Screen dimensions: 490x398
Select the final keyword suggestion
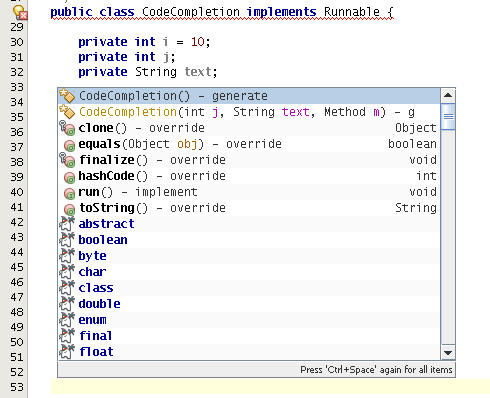pyautogui.click(x=249, y=336)
